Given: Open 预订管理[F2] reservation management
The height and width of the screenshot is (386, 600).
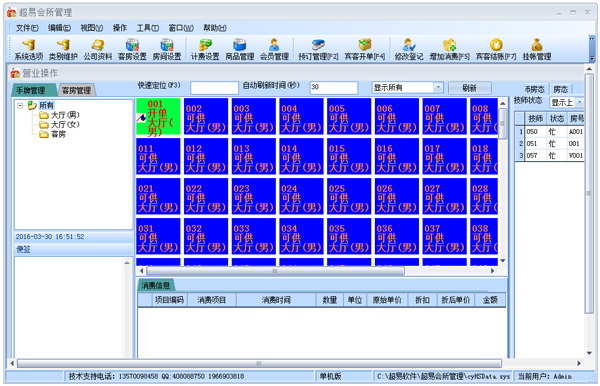Looking at the screenshot, I should (x=318, y=49).
